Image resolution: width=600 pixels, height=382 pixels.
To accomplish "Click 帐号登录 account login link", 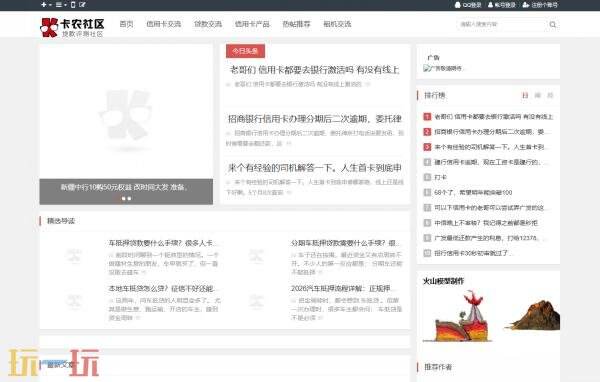I will tap(502, 5).
